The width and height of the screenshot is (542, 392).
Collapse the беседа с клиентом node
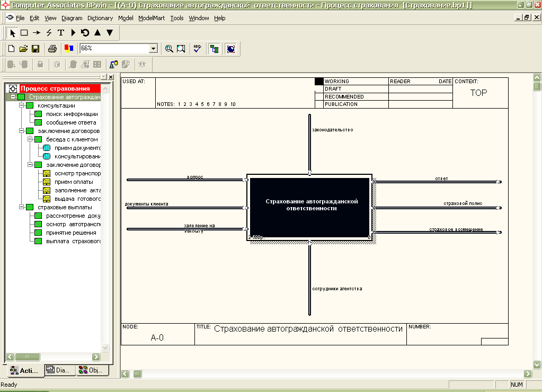tap(30, 139)
